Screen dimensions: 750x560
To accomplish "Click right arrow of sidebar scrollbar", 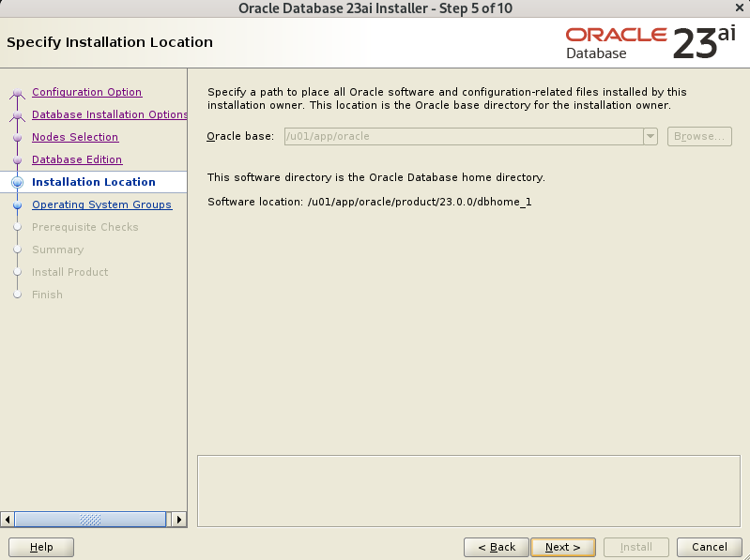I will pos(179,520).
